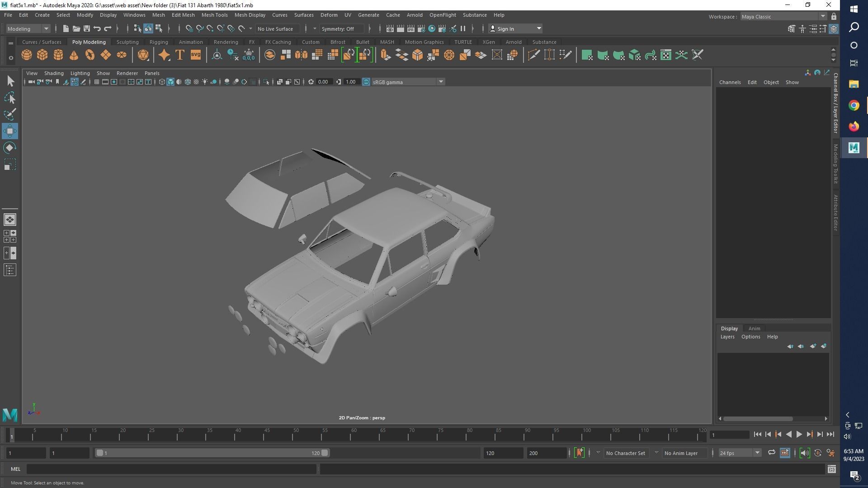The image size is (868, 488).
Task: Open the Symmetry: Off dropdown
Action: (x=341, y=28)
